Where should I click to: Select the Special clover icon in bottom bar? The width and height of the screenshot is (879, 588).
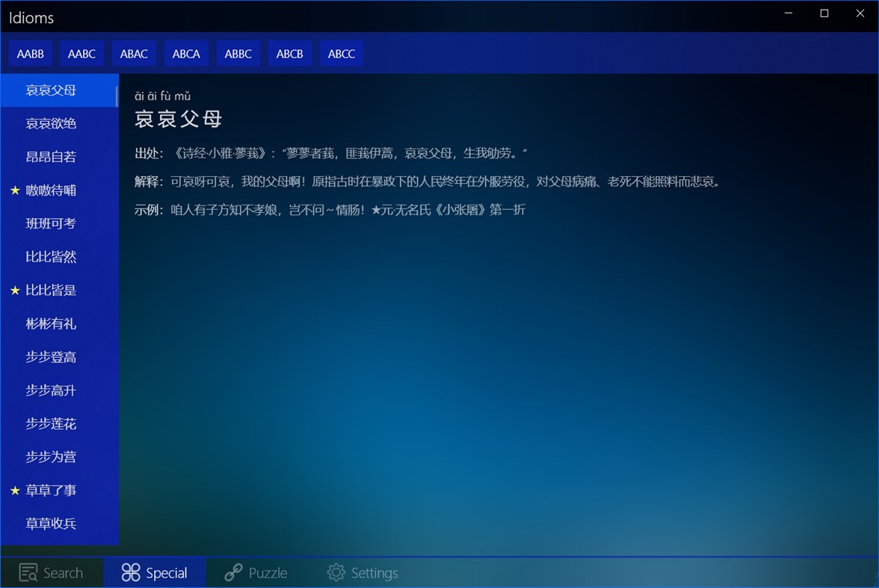[132, 572]
